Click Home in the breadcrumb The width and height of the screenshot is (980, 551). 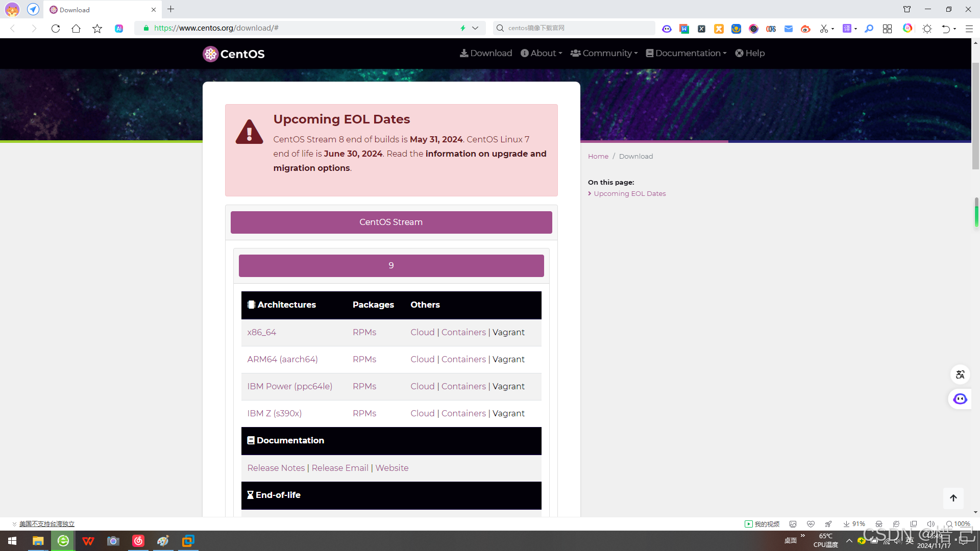pyautogui.click(x=598, y=157)
